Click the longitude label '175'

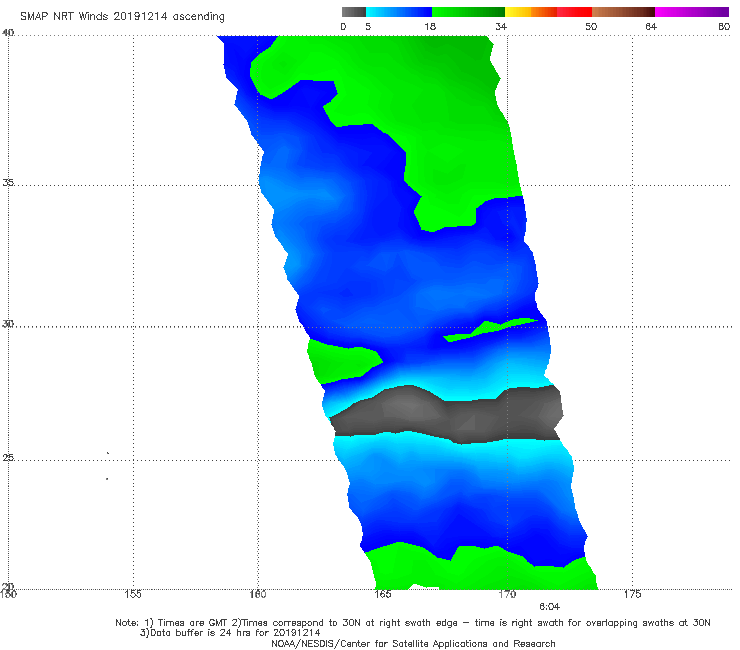click(632, 594)
